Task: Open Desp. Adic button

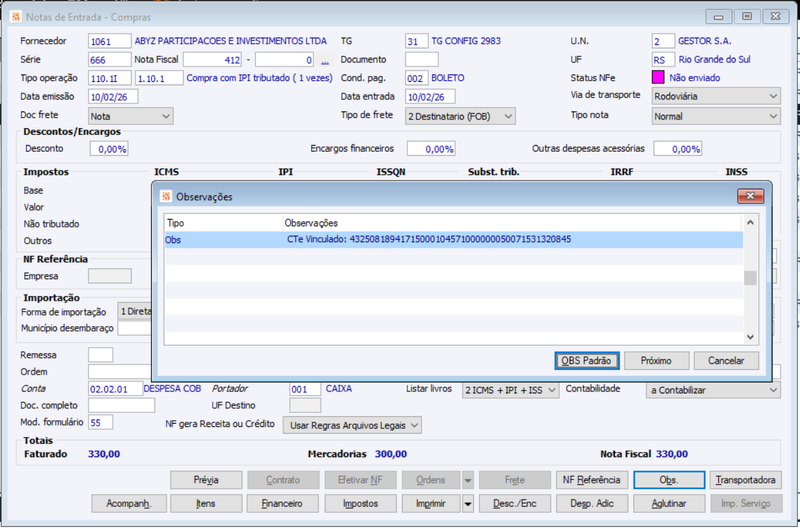Action: (x=592, y=504)
